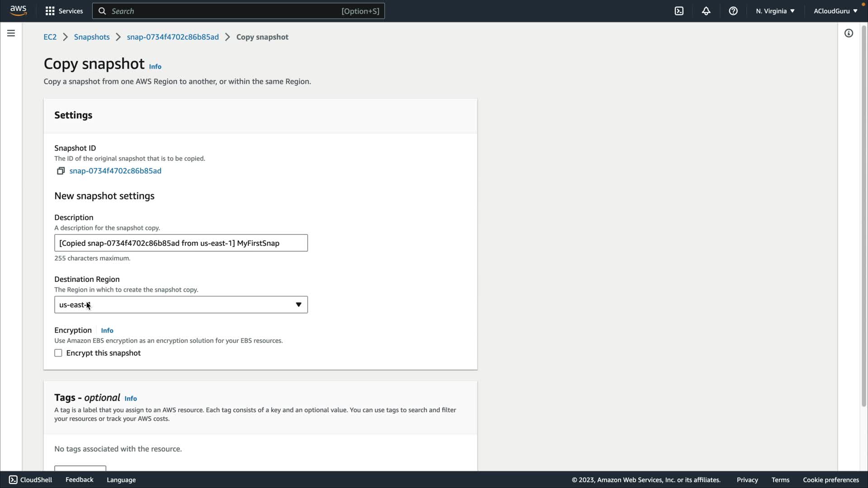
Task: Go to Snapshots in the breadcrumb
Action: tap(92, 37)
